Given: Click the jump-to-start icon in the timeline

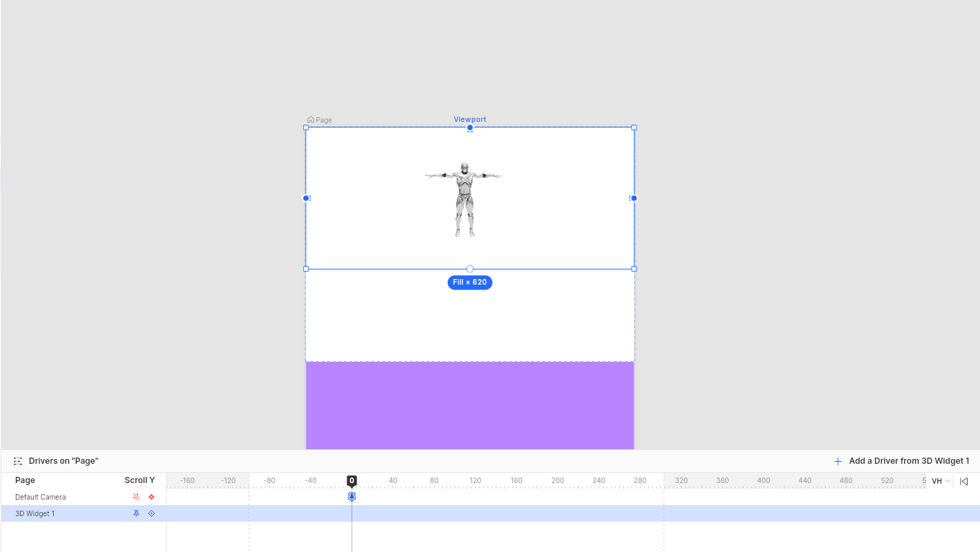Looking at the screenshot, I should (x=963, y=481).
